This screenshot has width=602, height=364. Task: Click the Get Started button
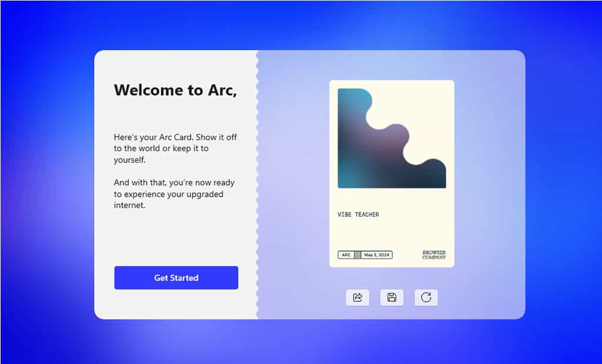[x=176, y=278]
